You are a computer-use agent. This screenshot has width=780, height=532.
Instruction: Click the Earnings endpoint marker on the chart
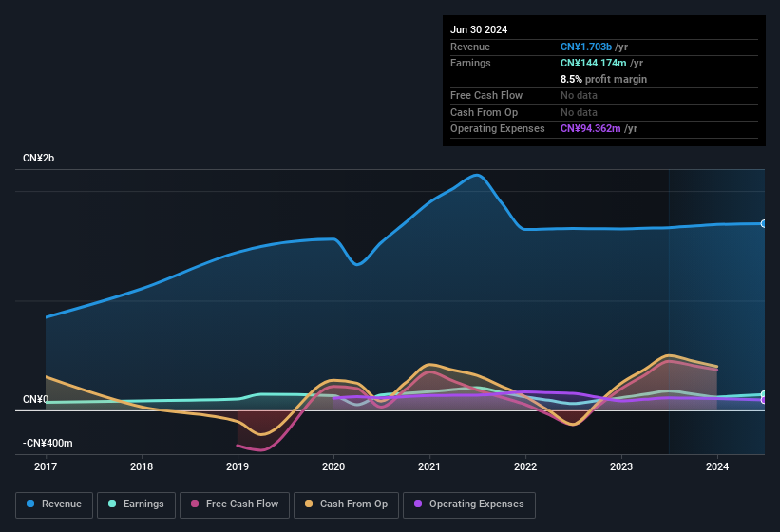click(x=764, y=394)
